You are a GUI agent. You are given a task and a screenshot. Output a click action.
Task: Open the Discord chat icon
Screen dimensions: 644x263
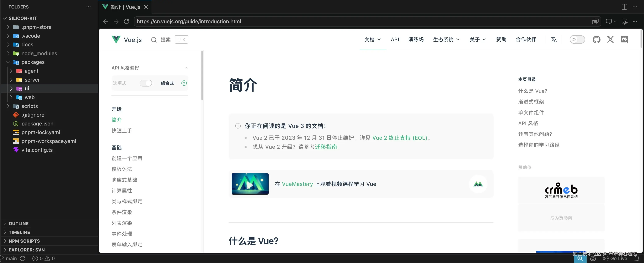[624, 39]
